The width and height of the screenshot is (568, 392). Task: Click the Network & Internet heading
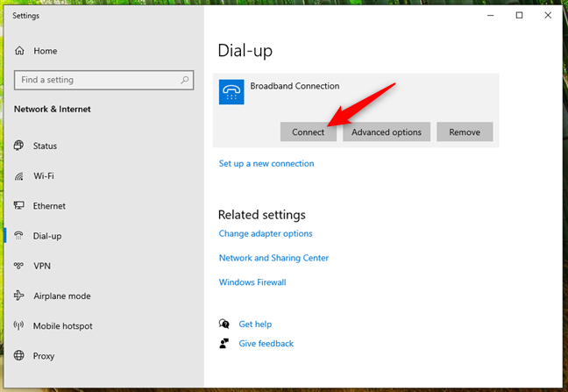point(53,109)
